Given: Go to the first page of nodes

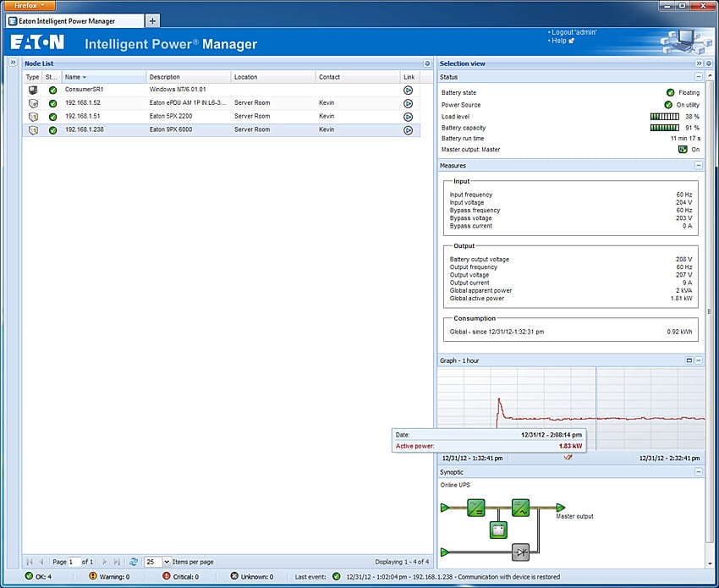Looking at the screenshot, I should tap(30, 562).
